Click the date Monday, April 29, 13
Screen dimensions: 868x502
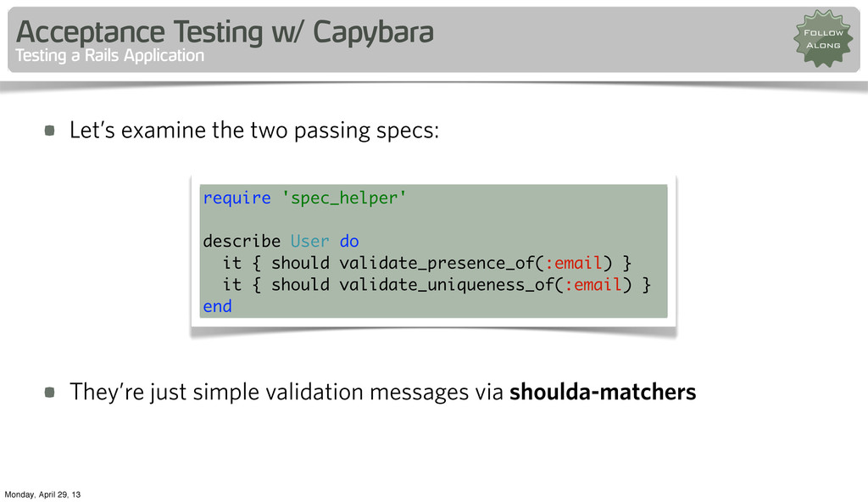(x=42, y=494)
